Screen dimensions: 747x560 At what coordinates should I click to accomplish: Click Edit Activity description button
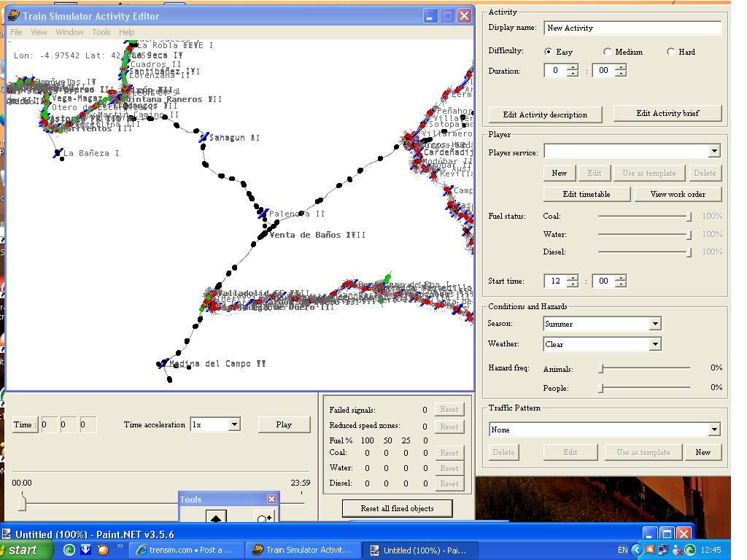(x=545, y=114)
